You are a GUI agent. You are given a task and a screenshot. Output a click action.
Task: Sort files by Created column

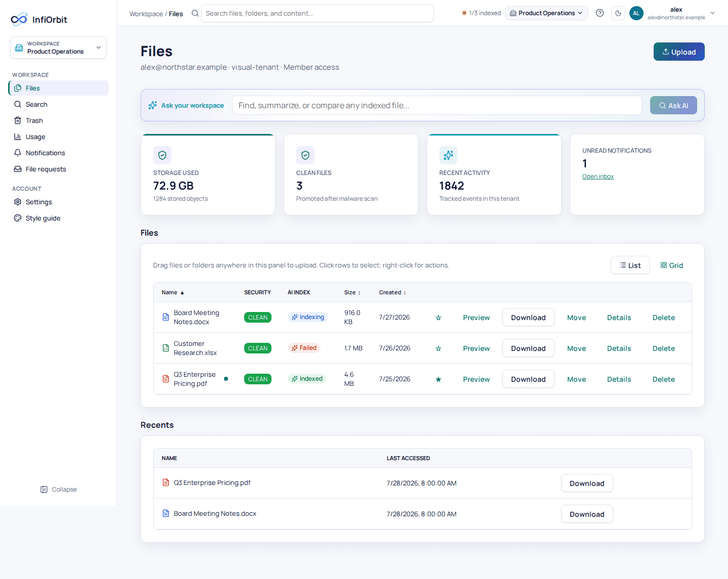(x=393, y=292)
